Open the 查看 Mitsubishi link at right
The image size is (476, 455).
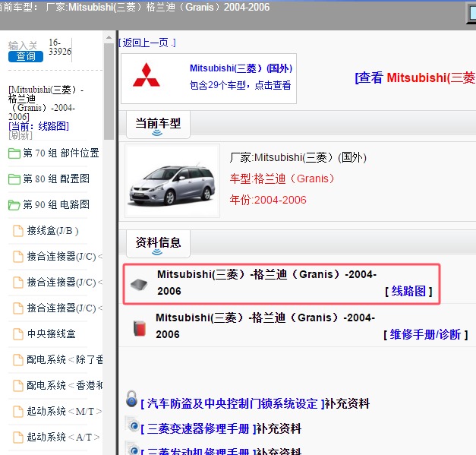(415, 77)
